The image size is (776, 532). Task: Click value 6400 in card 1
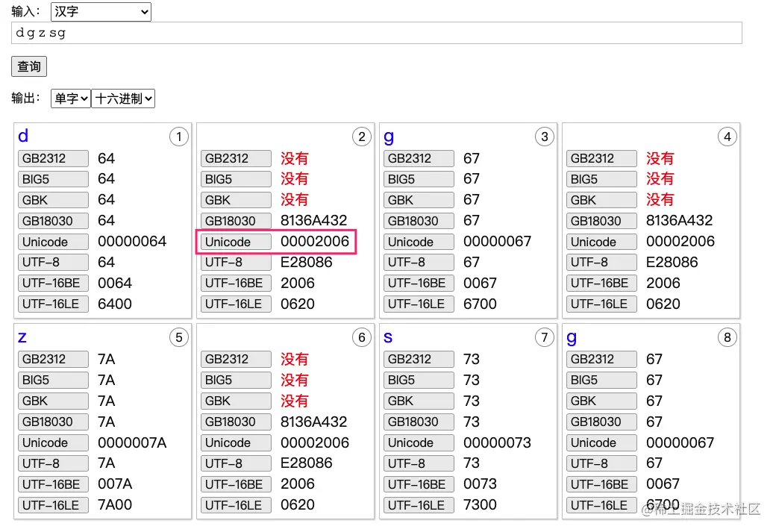coord(115,304)
